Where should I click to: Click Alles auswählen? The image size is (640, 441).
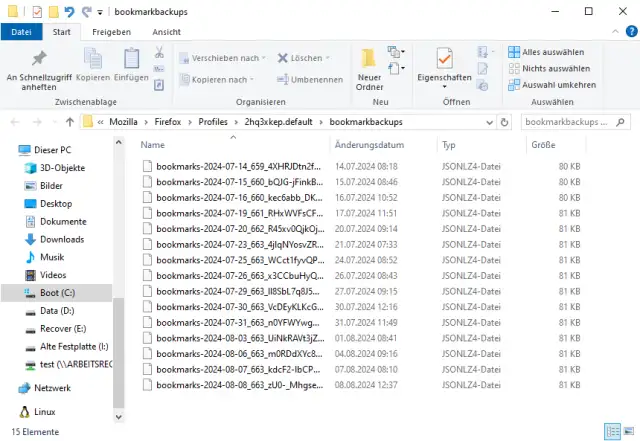point(546,52)
